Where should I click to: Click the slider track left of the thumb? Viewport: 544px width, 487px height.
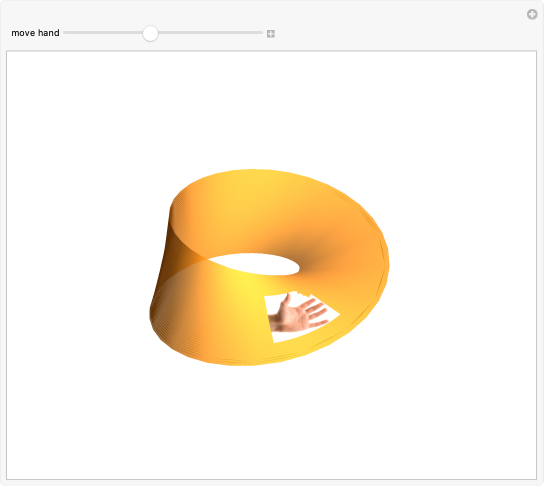pyautogui.click(x=103, y=33)
